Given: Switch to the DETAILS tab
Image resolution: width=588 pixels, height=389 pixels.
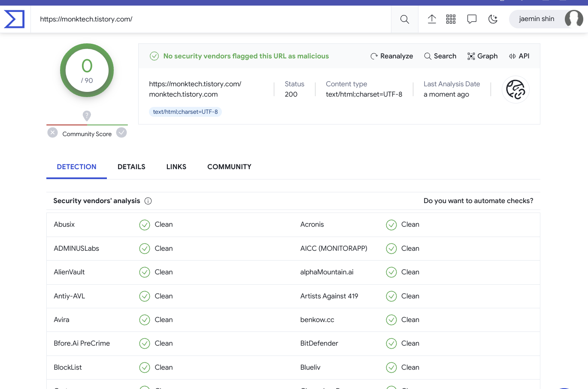Looking at the screenshot, I should point(131,167).
